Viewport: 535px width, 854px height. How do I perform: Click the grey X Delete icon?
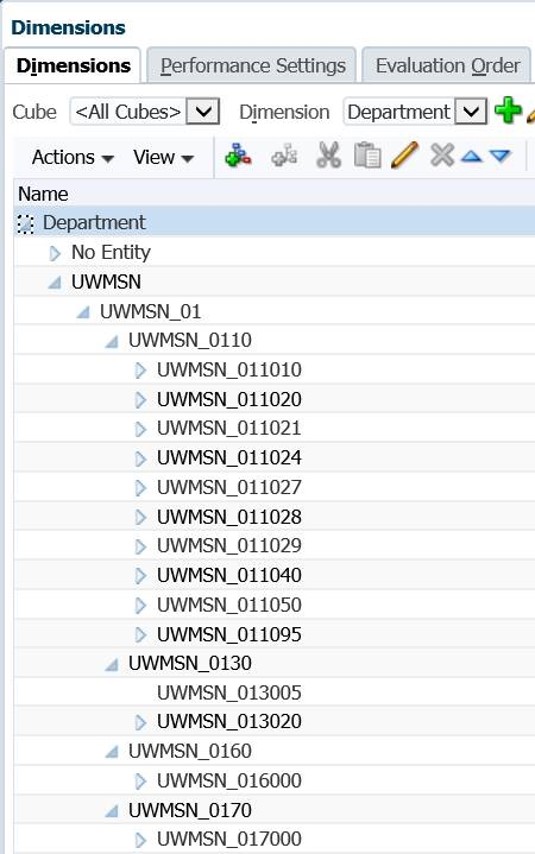click(x=442, y=155)
